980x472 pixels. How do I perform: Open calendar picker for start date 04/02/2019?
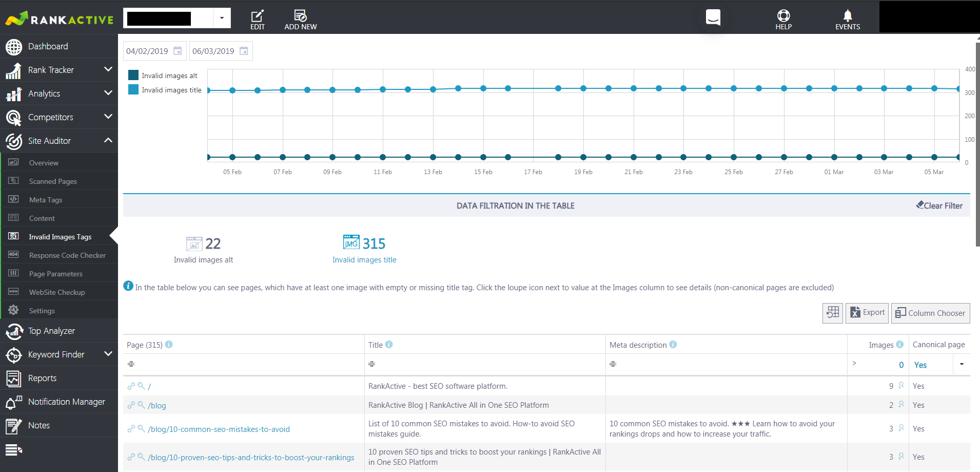[x=178, y=51]
